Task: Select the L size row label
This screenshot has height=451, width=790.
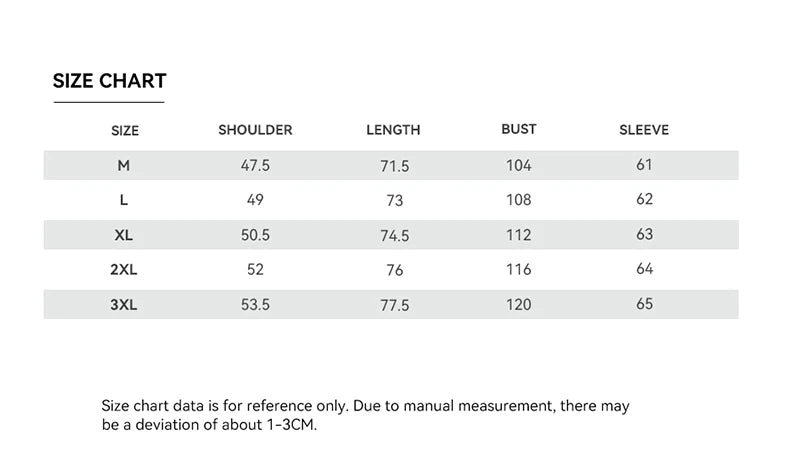Action: coord(124,200)
